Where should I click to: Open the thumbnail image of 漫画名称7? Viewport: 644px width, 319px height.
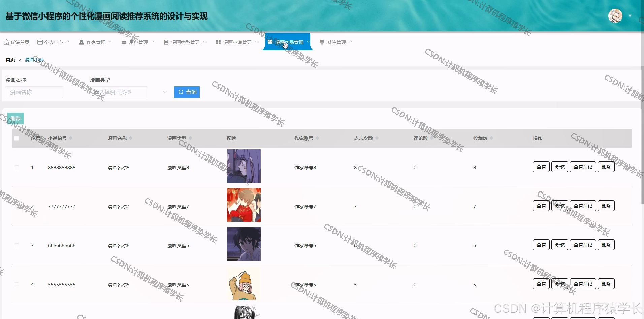pos(244,205)
